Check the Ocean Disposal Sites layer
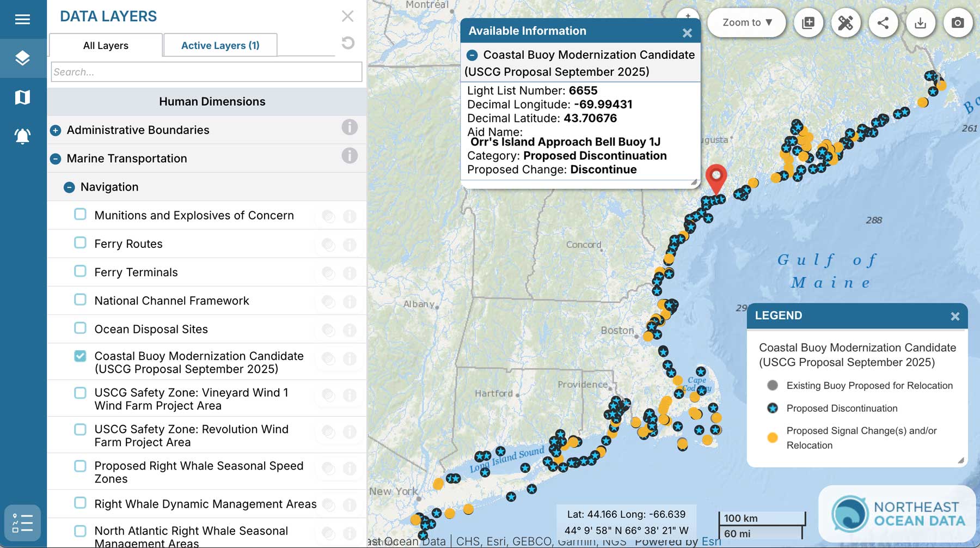 tap(80, 328)
